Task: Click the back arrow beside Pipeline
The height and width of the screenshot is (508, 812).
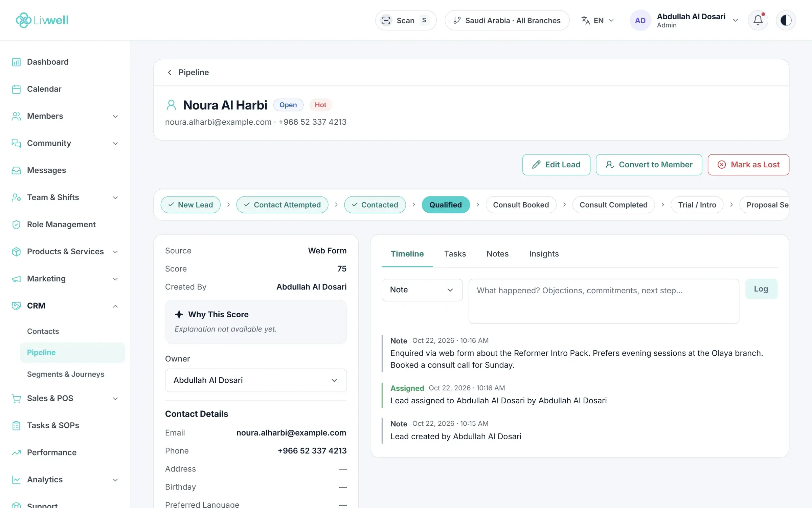Action: pos(170,72)
